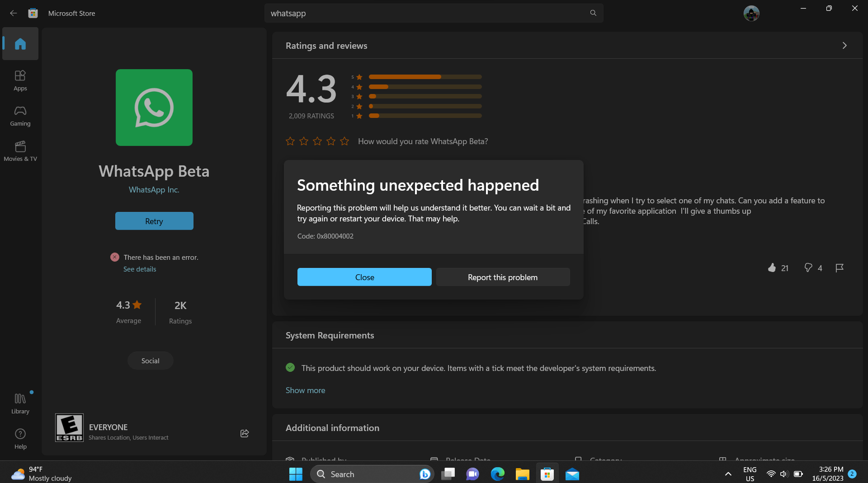This screenshot has width=868, height=483.
Task: Flag the review as inappropriate
Action: pos(840,268)
